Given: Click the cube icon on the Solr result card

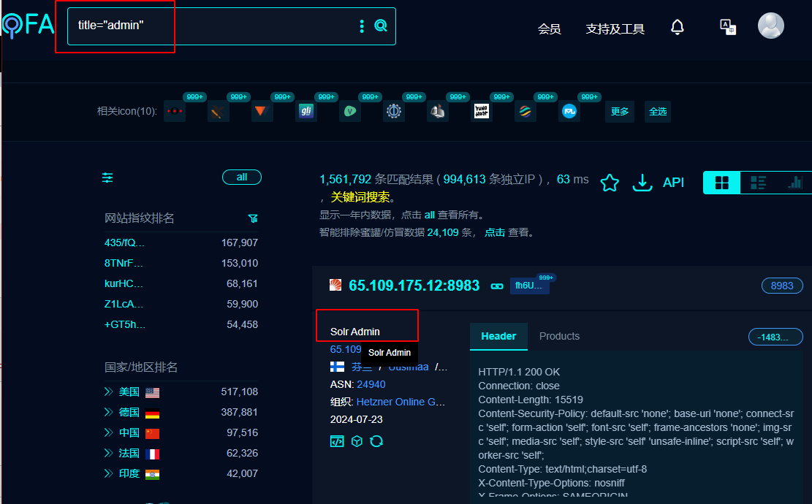Looking at the screenshot, I should [357, 441].
